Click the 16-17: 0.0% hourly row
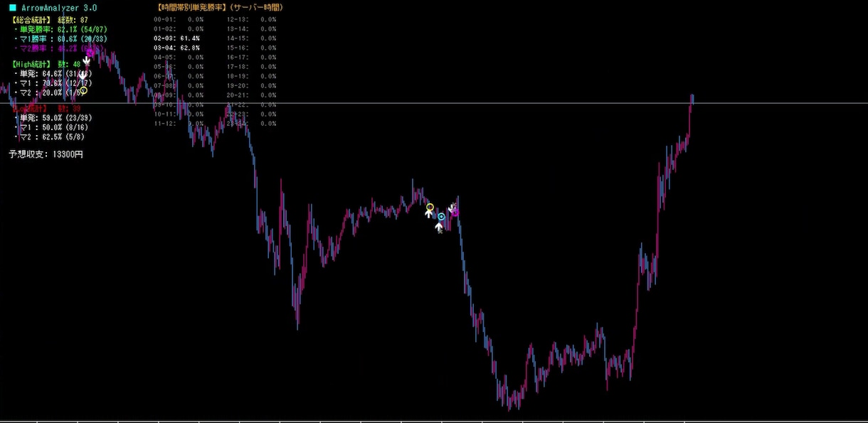The height and width of the screenshot is (423, 868). tap(251, 57)
